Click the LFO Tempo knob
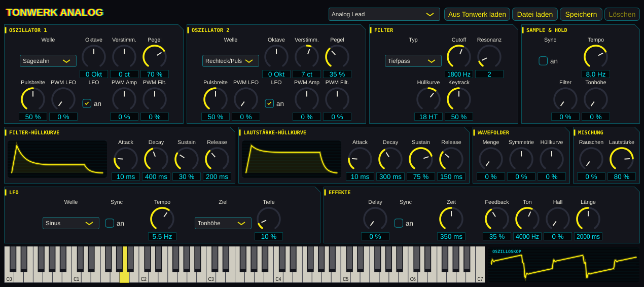 pyautogui.click(x=162, y=219)
